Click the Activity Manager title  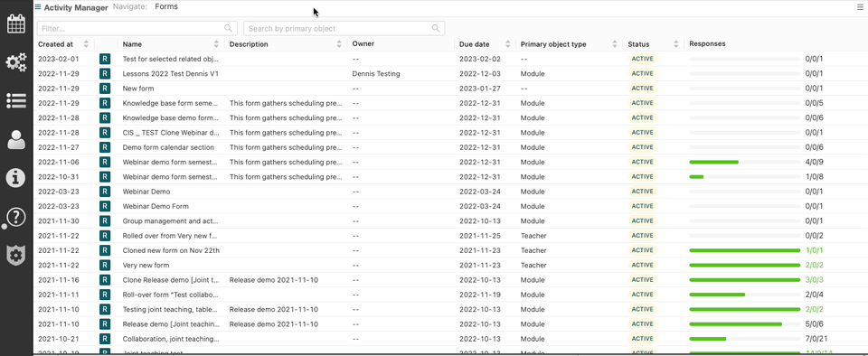[x=75, y=8]
